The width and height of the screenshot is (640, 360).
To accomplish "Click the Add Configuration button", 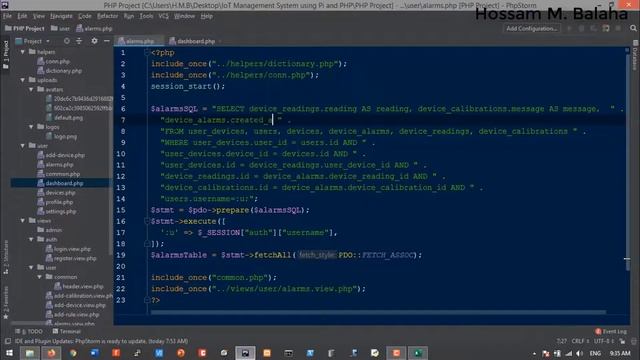I will [x=531, y=28].
